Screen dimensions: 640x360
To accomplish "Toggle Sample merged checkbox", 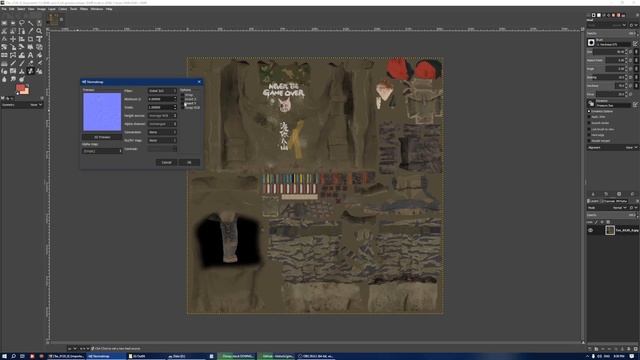I will coord(589,141).
